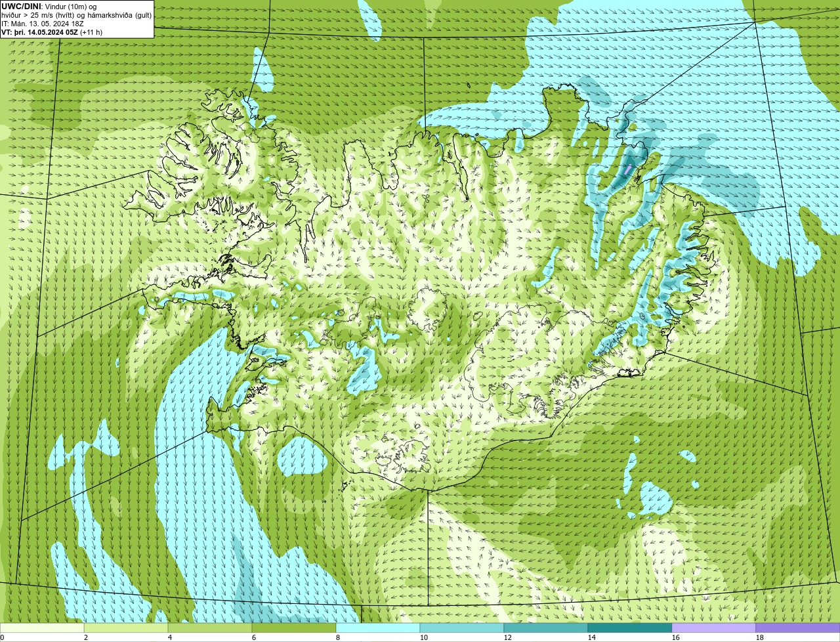Click the pale teal 10–12 legend swatch
The height and width of the screenshot is (642, 840).
(x=462, y=628)
